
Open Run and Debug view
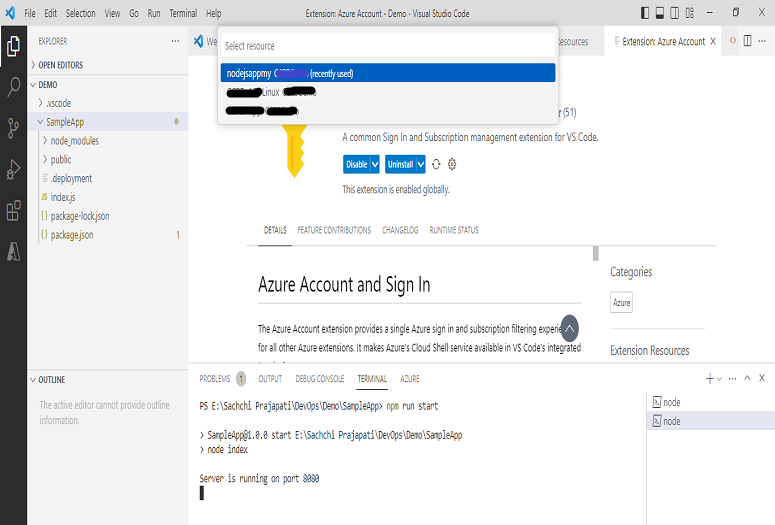click(x=13, y=170)
